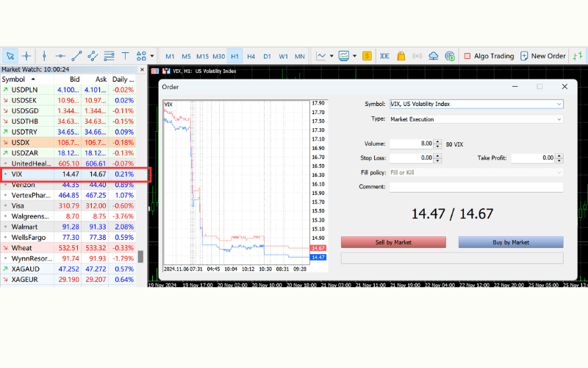Expand the chart type dropdown arrow
The height and width of the screenshot is (368, 588).
point(331,56)
